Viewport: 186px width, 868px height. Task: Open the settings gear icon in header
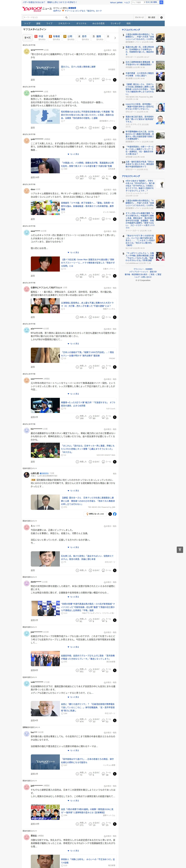click(x=161, y=18)
